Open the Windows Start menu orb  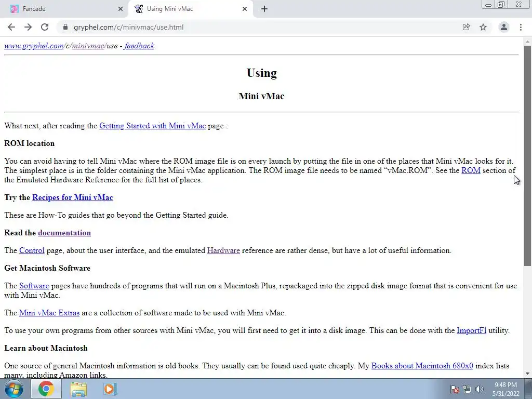(14, 389)
